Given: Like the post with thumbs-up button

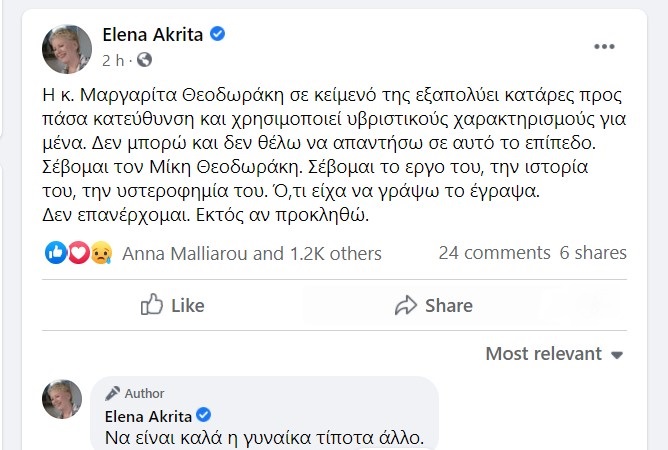Looking at the screenshot, I should (x=173, y=305).
